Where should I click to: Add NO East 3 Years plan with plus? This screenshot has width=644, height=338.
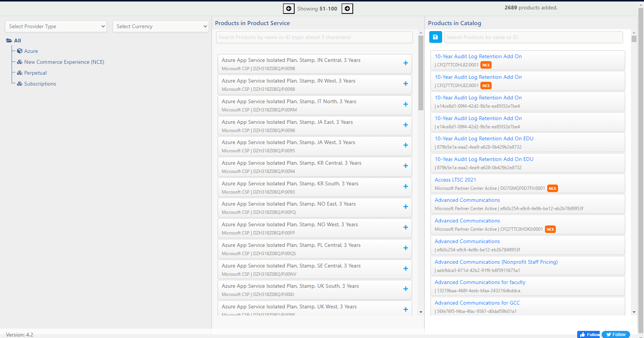(x=406, y=207)
